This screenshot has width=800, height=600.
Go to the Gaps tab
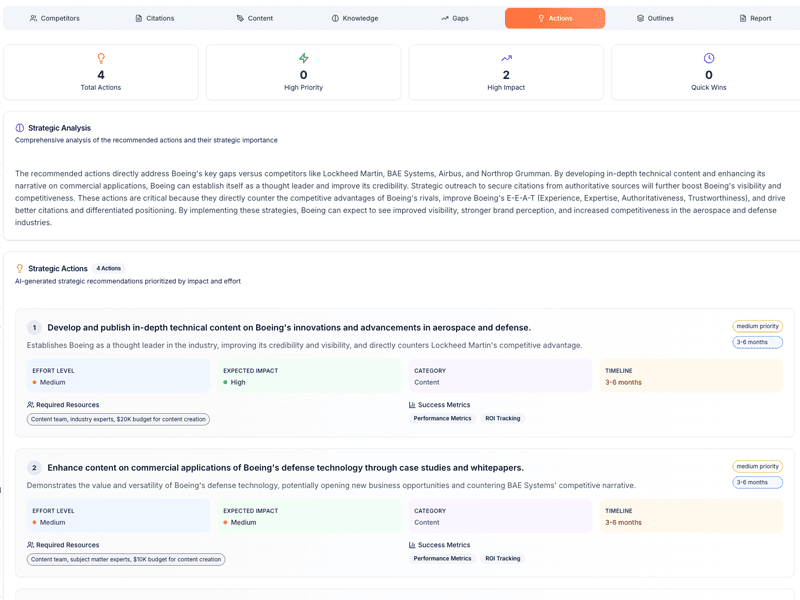(x=454, y=18)
